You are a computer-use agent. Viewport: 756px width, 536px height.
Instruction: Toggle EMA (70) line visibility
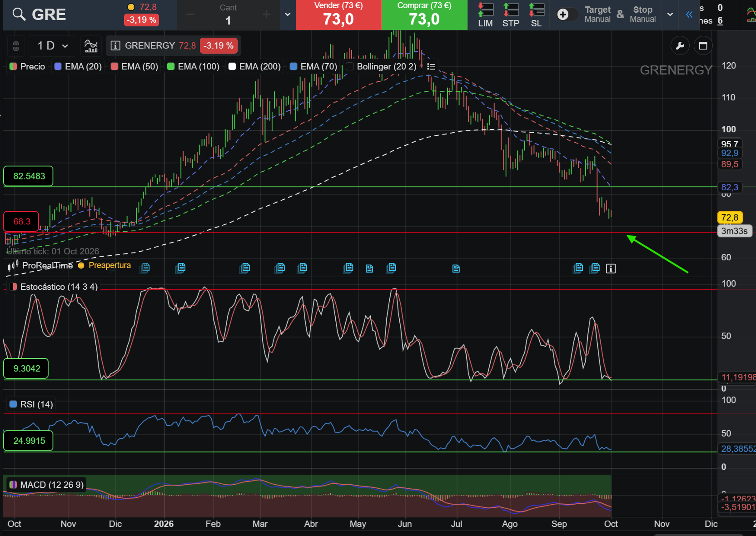[x=313, y=67]
